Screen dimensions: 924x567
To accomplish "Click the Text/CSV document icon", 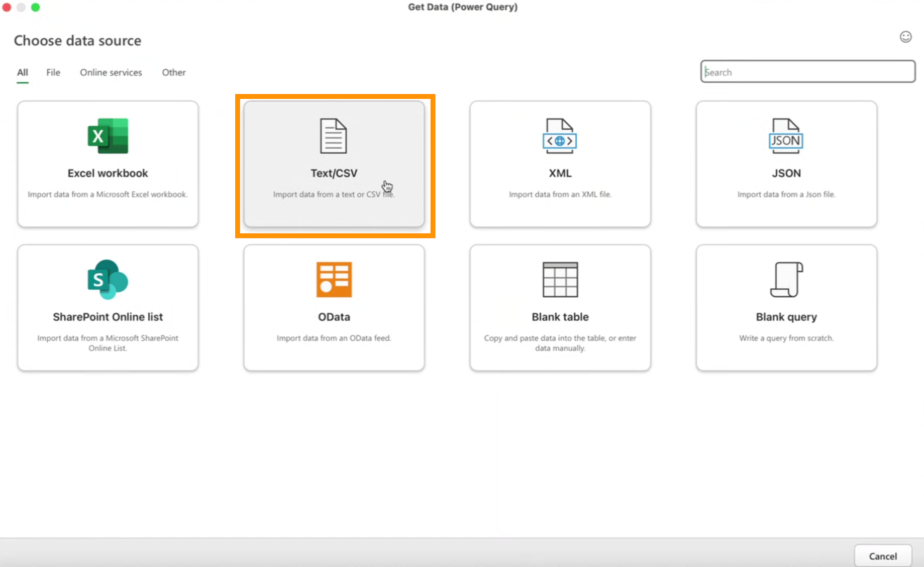I will click(333, 136).
